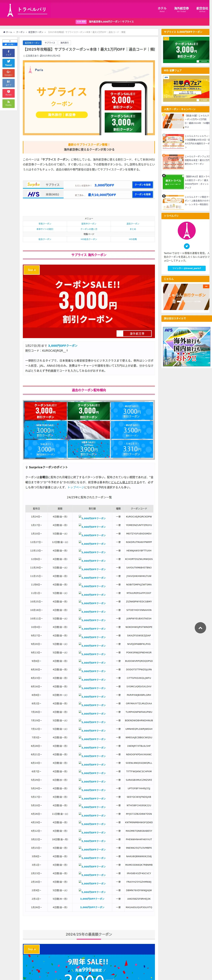
Task: Click the トラベルパリ site title text
Action: [x=32, y=9]
